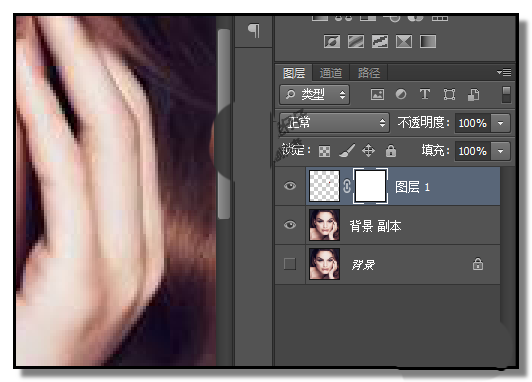Filter for shape layers
The image size is (532, 382).
tap(449, 94)
